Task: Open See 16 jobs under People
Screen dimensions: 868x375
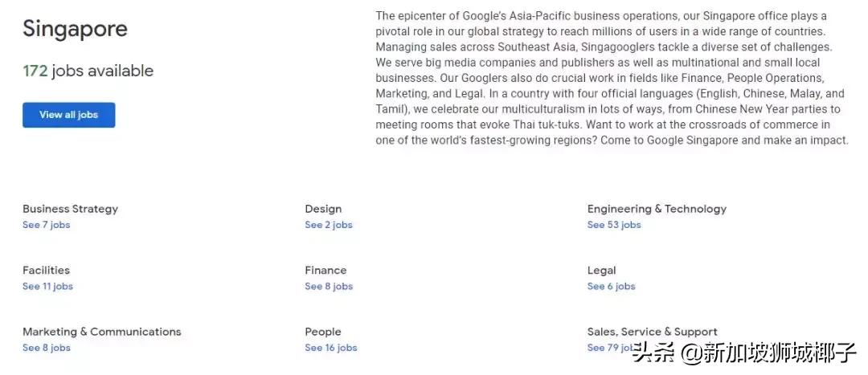Action: [x=331, y=348]
